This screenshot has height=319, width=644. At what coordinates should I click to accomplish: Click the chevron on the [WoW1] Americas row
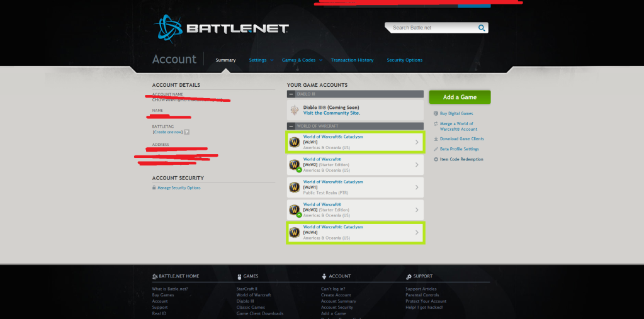click(417, 142)
